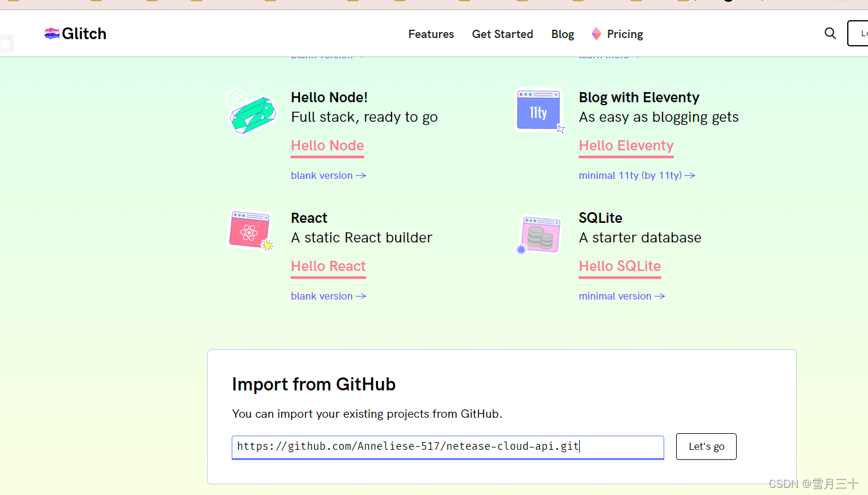Screen dimensions: 868x495
Task: Click the text 'A starter database'
Action: [640, 238]
